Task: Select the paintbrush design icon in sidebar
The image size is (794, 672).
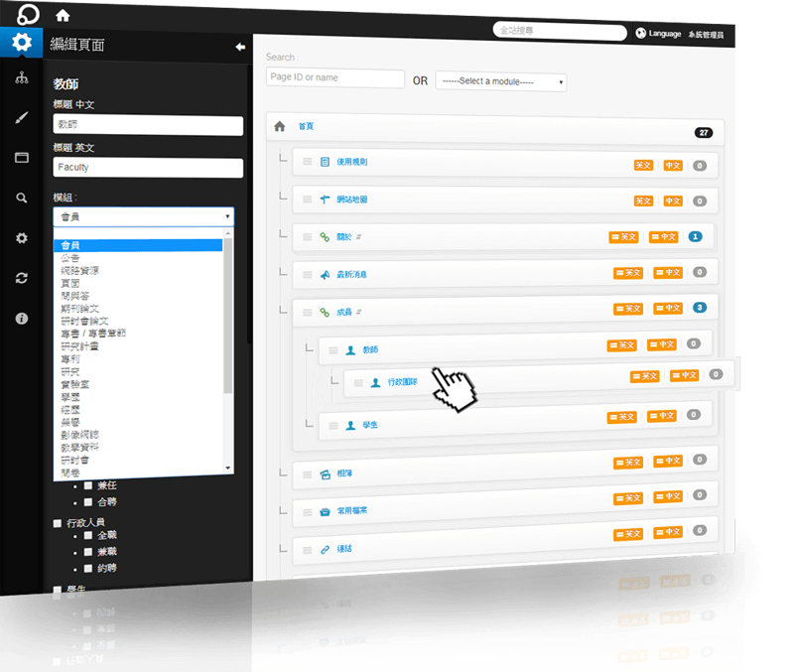Action: pos(21,118)
